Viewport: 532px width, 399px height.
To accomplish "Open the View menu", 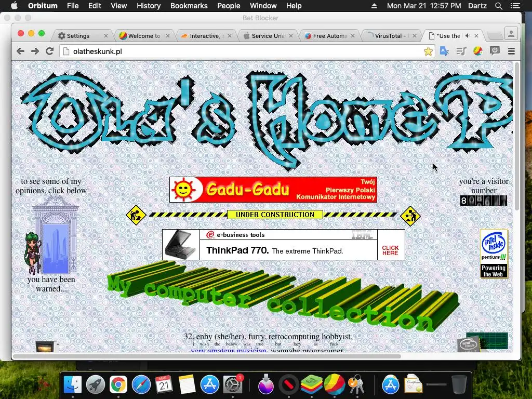I will [x=119, y=6].
